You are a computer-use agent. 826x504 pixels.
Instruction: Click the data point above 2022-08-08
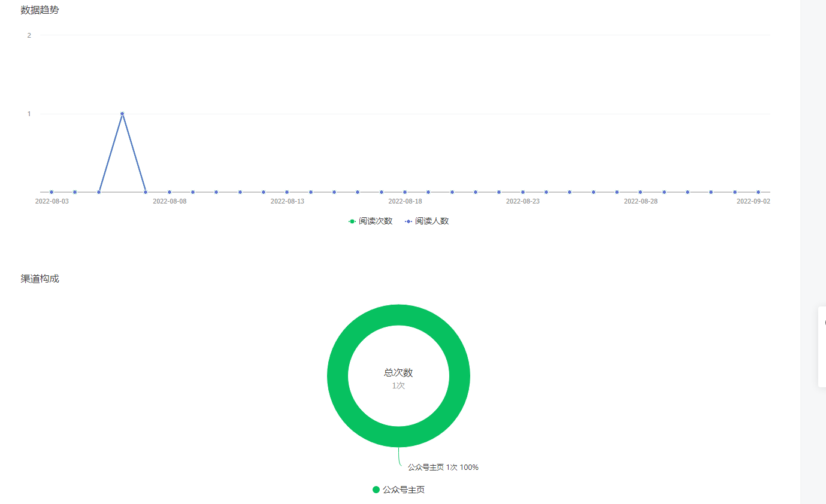coord(170,192)
